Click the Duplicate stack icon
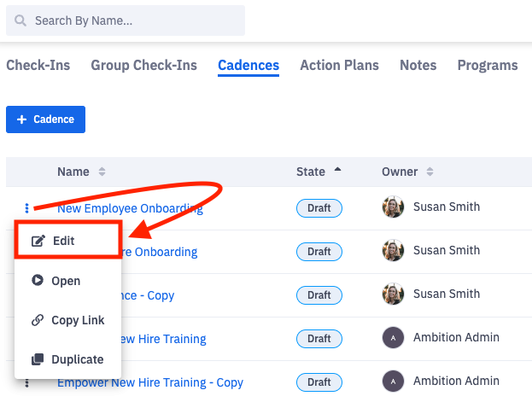This screenshot has width=532, height=402. pyautogui.click(x=38, y=359)
